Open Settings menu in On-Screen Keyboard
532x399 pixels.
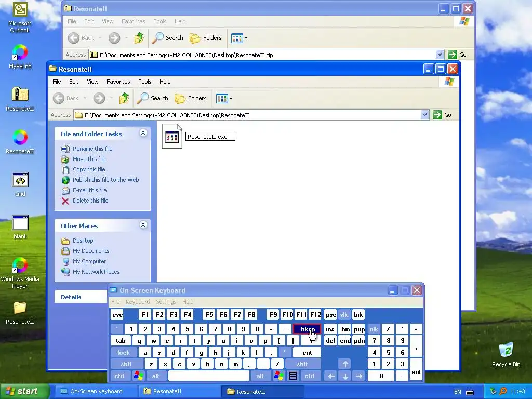click(x=166, y=302)
